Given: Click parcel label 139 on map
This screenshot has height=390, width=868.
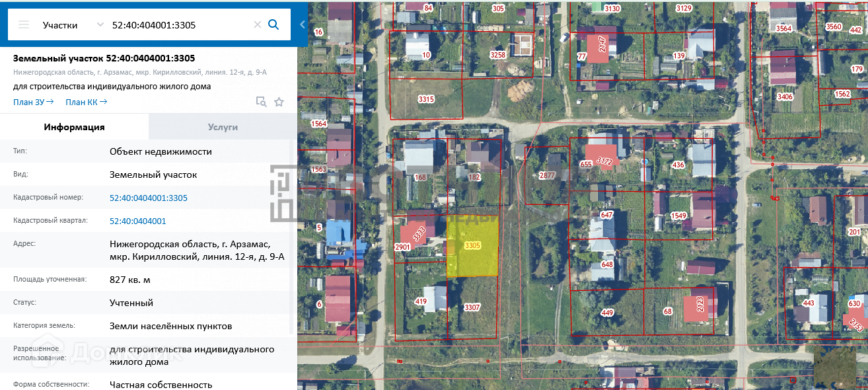Looking at the screenshot, I should click(678, 56).
